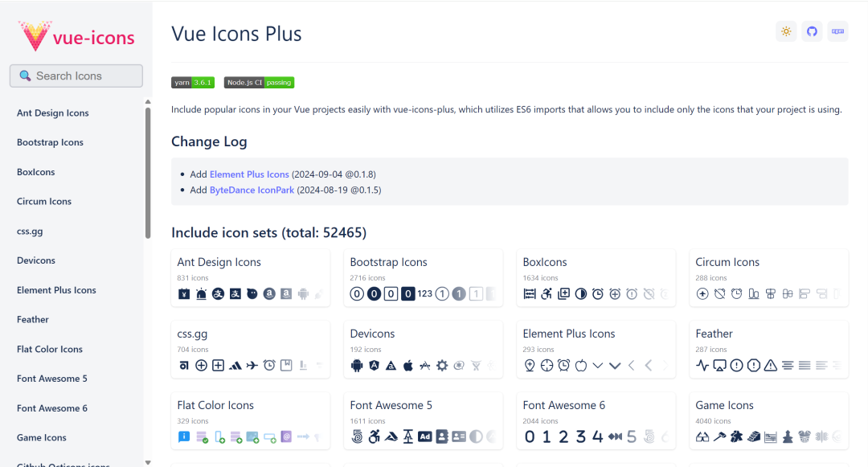Click the Angular shield icon in Devicons card
The height and width of the screenshot is (467, 868).
pos(375,365)
